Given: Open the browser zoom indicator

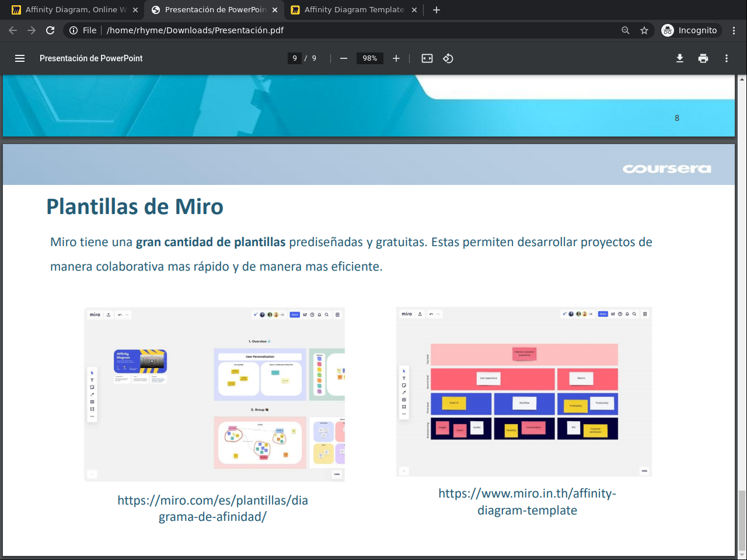Looking at the screenshot, I should click(626, 30).
